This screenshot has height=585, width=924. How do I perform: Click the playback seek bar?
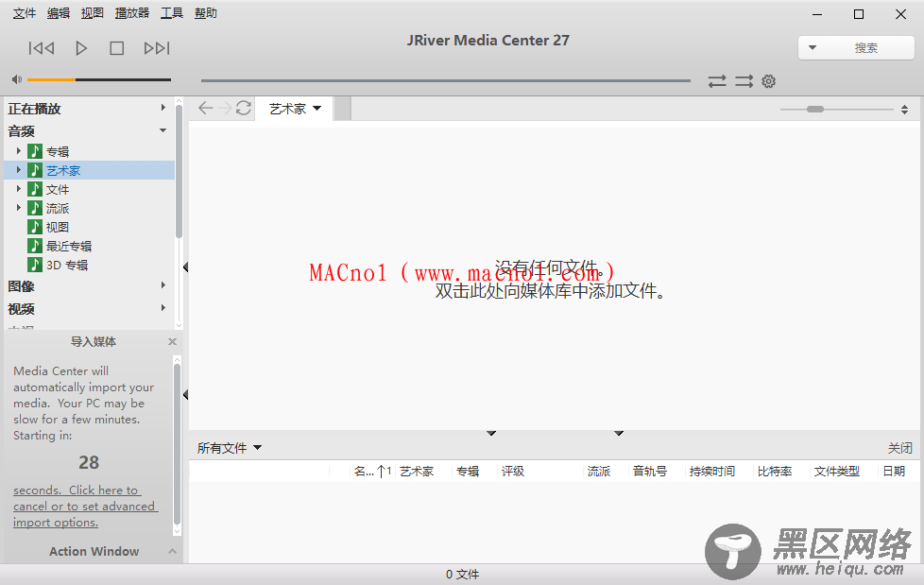pos(446,80)
